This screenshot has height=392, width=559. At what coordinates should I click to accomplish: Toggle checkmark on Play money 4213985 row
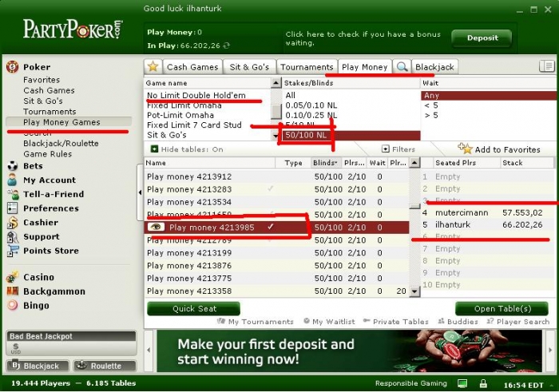[x=270, y=227]
